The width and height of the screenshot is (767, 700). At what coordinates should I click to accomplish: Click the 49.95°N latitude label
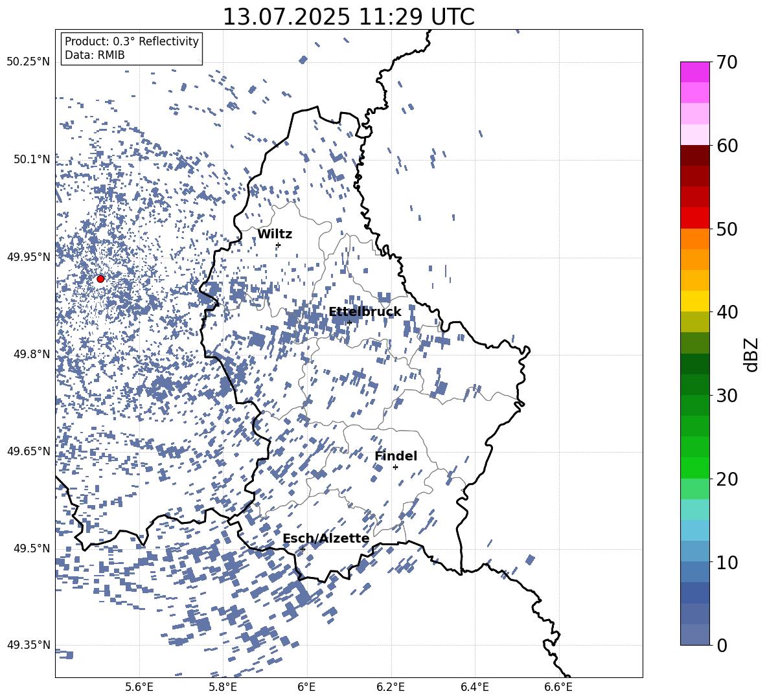tap(29, 256)
